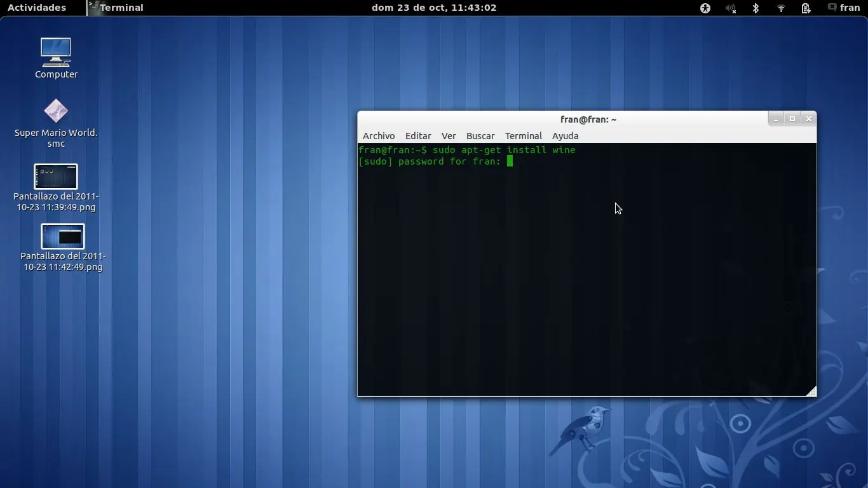This screenshot has width=868, height=488.
Task: Open the fran user menu
Action: pos(850,8)
